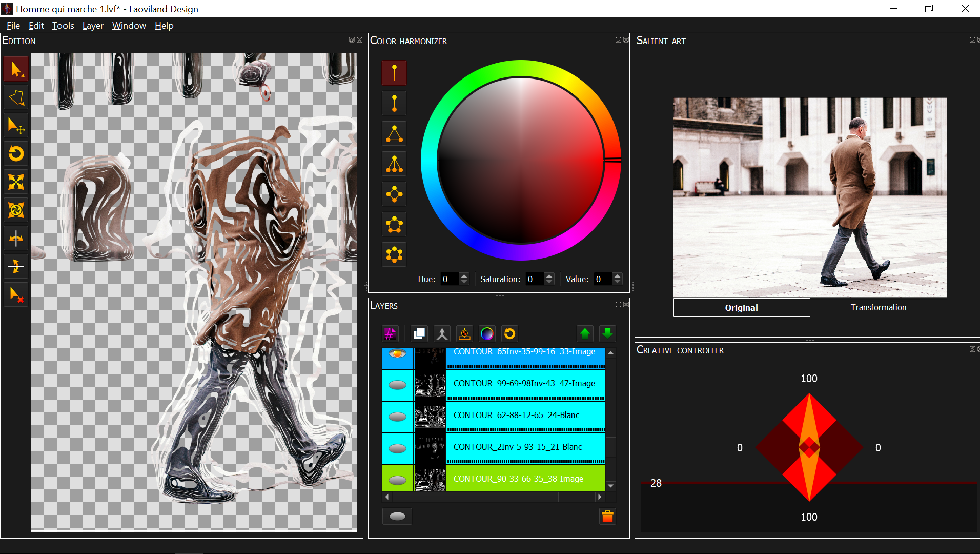
Task: Select split-triangle four-point harmony mode
Action: click(x=394, y=164)
